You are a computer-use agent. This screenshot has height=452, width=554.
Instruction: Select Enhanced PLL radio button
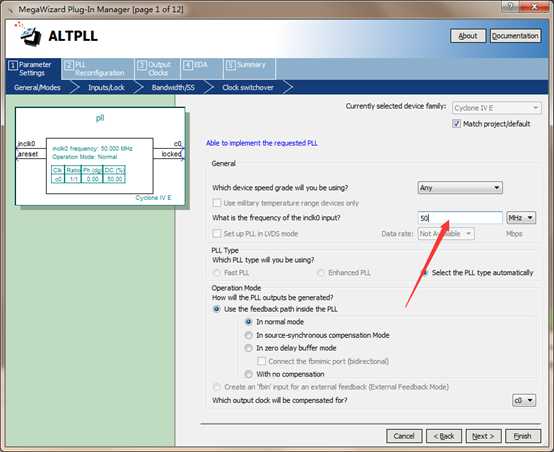(x=320, y=273)
